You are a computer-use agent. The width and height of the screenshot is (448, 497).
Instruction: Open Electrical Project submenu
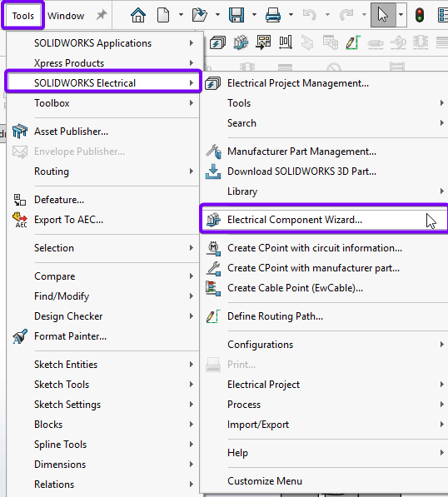click(x=324, y=385)
